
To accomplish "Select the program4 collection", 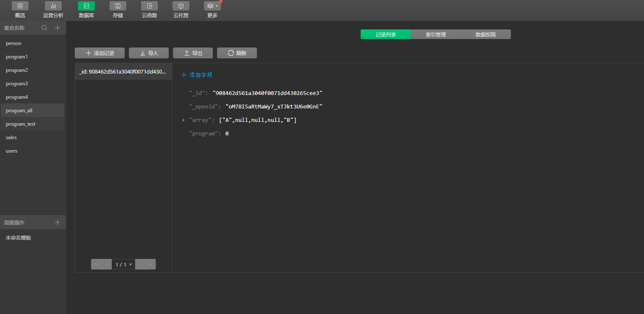I will (x=32, y=97).
